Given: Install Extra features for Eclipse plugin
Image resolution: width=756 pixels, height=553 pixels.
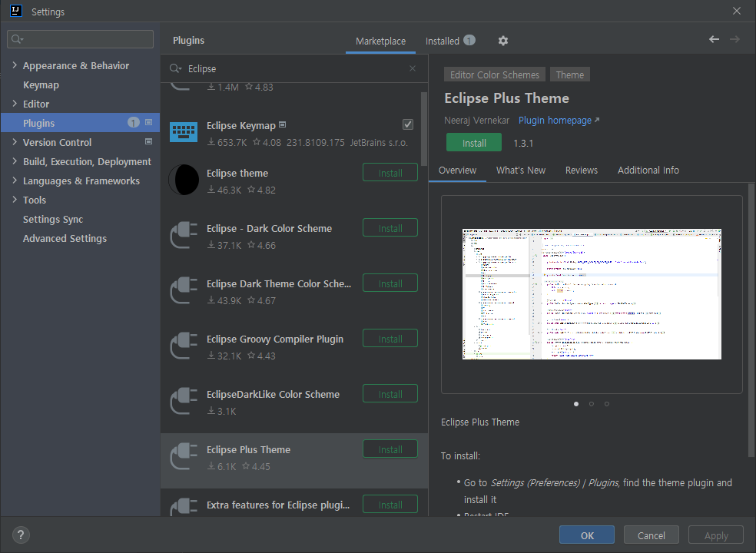Looking at the screenshot, I should 390,505.
